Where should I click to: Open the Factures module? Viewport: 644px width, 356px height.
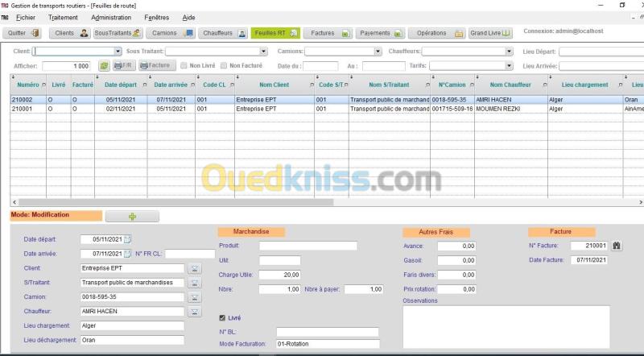328,33
